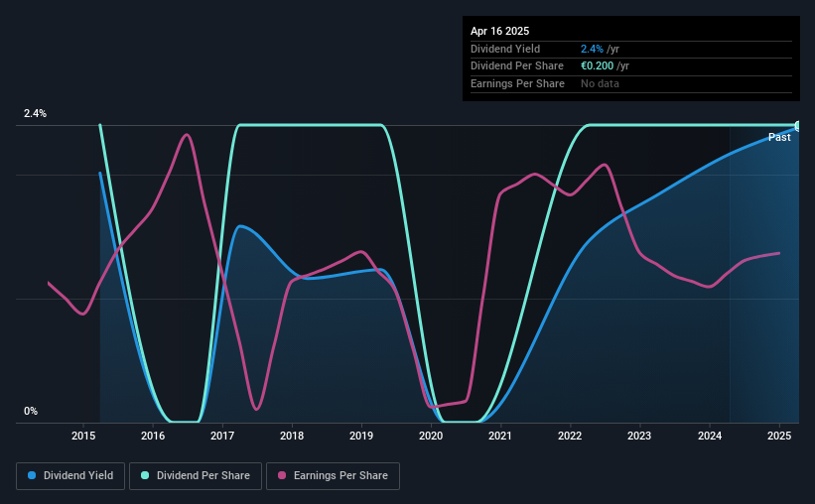Click the 2025 x-axis label
815x504 pixels.
coord(779,436)
